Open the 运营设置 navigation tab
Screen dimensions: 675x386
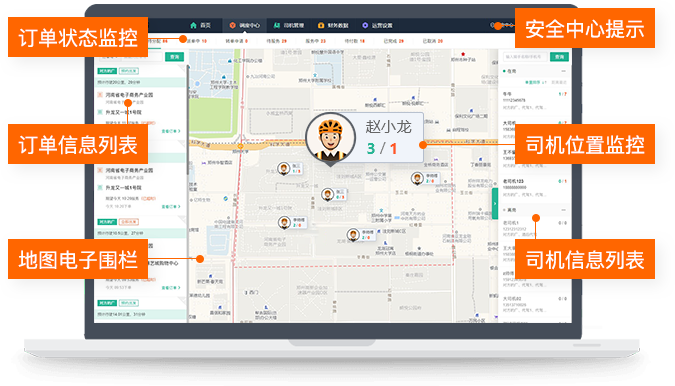click(377, 25)
